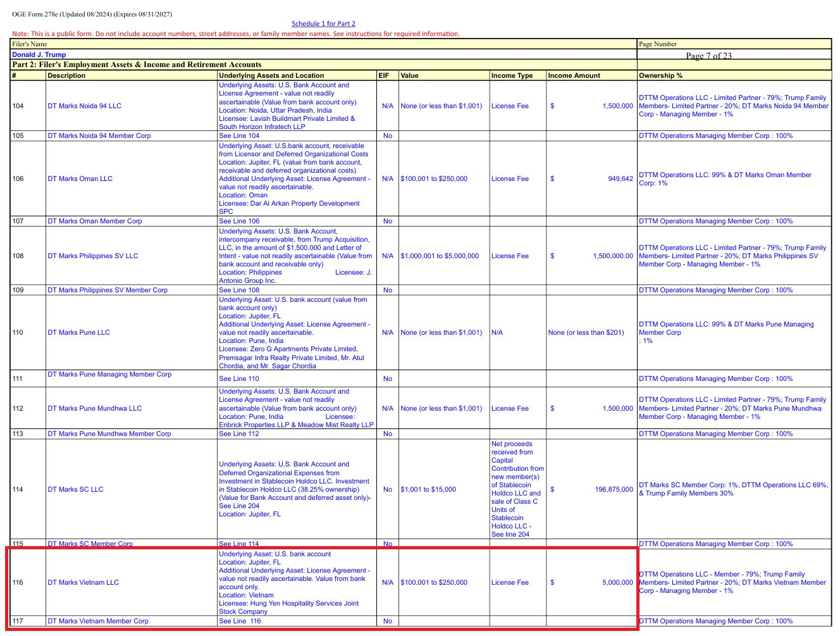This screenshot has width=840, height=636.
Task: Select the 196,875,000 income amount value
Action: pos(614,489)
